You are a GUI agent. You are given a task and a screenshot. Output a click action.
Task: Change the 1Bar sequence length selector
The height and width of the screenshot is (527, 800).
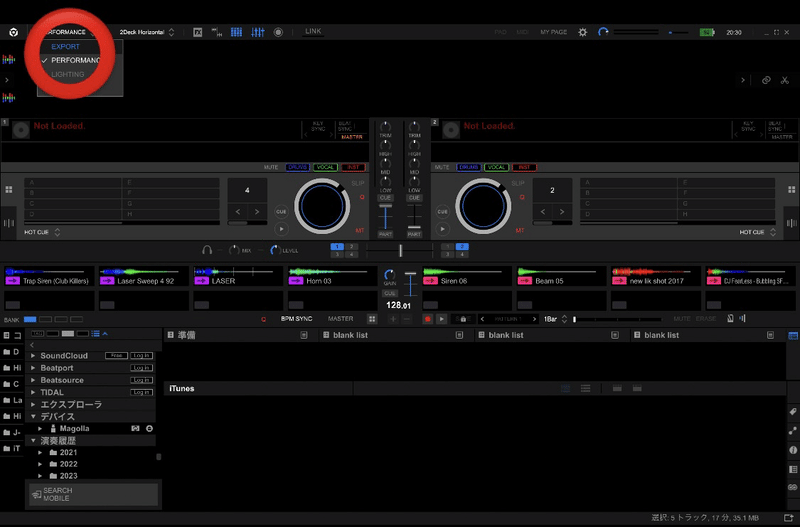[555, 319]
